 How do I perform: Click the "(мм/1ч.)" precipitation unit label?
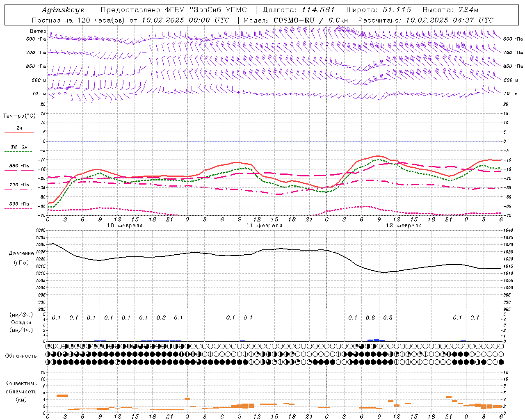coord(21,330)
